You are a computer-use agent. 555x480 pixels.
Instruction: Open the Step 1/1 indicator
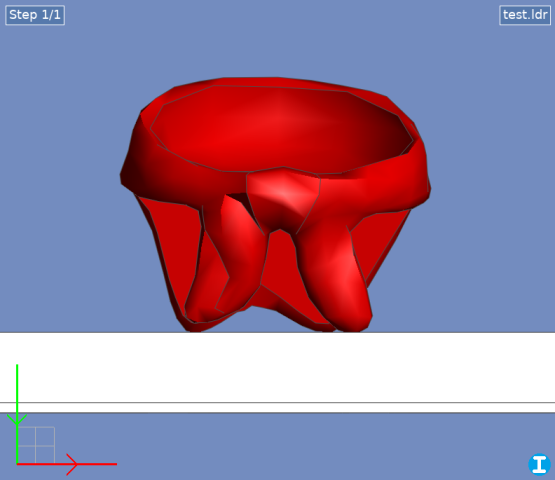35,15
